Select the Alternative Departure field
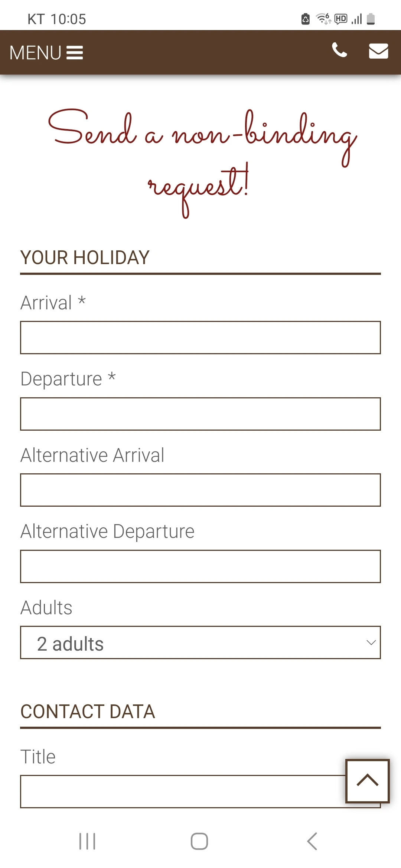 (200, 566)
